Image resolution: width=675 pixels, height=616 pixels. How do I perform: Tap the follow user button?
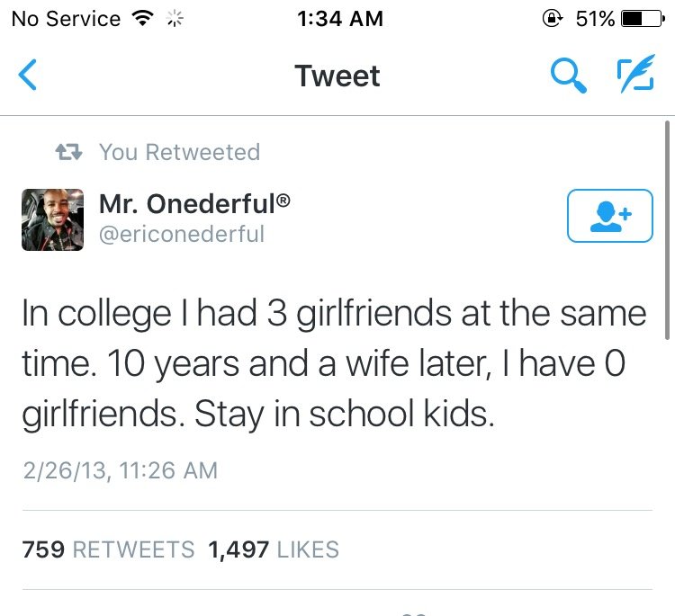coord(609,216)
